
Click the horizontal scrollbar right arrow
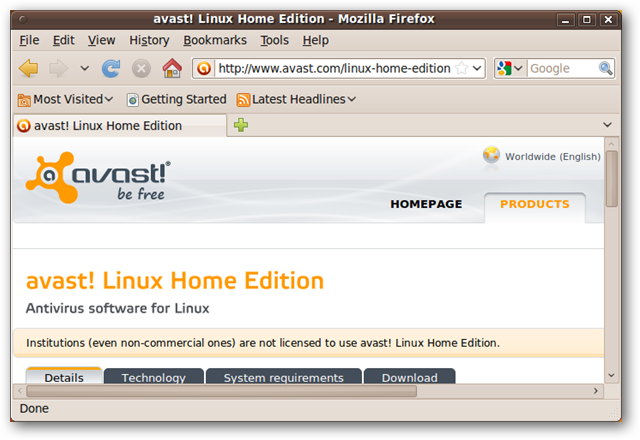tap(596, 391)
